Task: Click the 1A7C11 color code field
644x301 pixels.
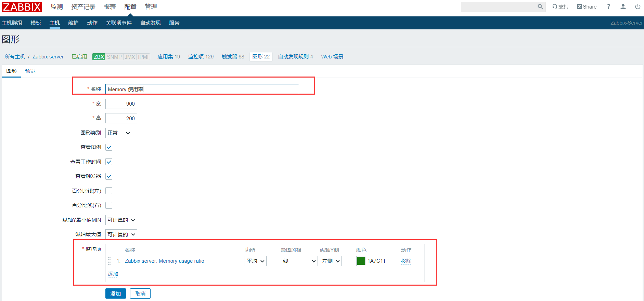Action: (x=381, y=261)
